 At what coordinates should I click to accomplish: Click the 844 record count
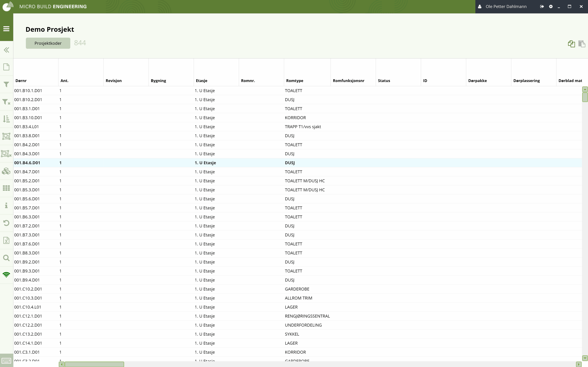click(x=80, y=43)
